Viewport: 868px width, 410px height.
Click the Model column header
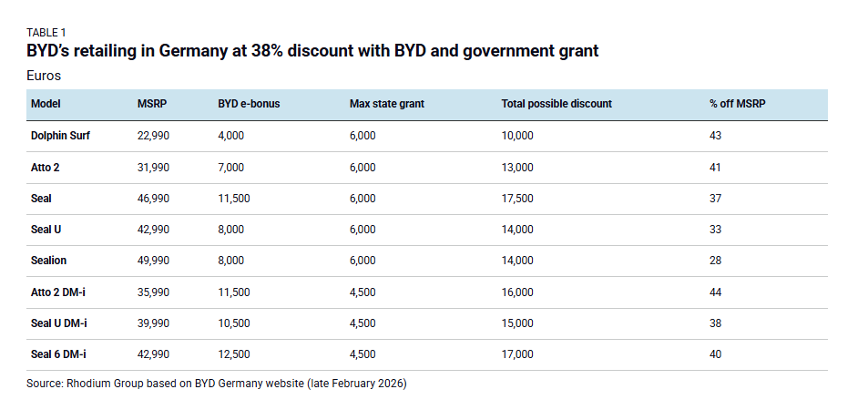(x=46, y=104)
